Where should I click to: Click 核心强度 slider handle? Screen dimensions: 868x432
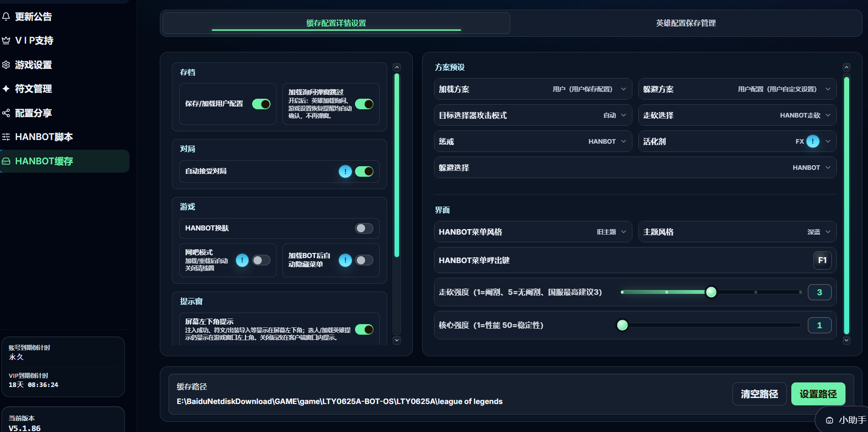tap(622, 325)
